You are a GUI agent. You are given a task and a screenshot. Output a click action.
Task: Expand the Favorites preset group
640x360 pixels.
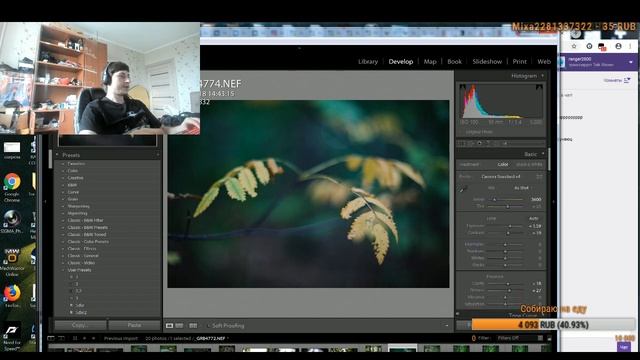coord(63,164)
